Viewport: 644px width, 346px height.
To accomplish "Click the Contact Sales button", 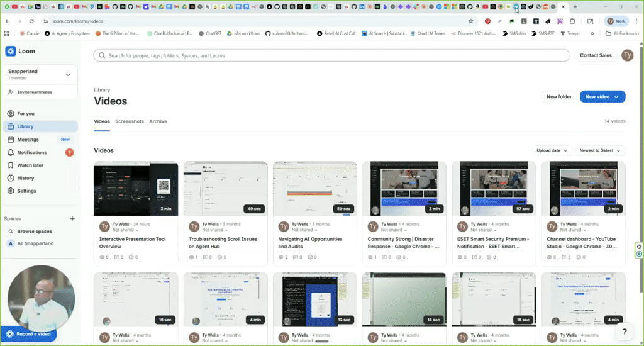I will (x=596, y=55).
